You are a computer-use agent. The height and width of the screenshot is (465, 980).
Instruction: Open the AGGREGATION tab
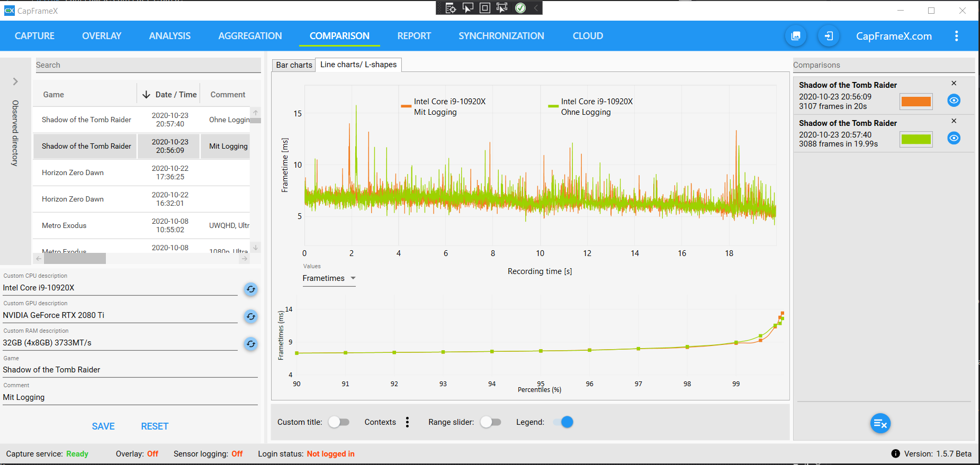250,36
